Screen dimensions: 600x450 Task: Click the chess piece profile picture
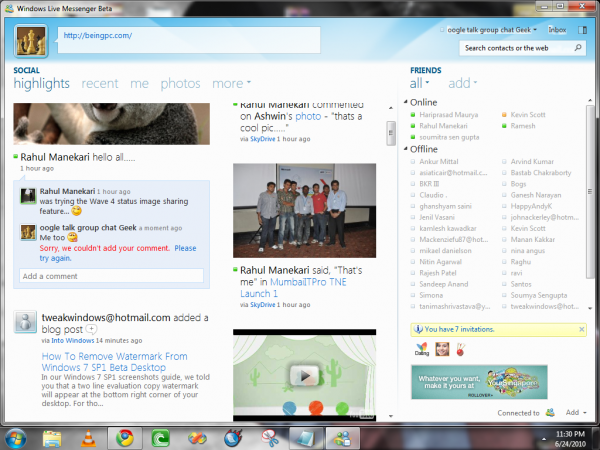(31, 41)
